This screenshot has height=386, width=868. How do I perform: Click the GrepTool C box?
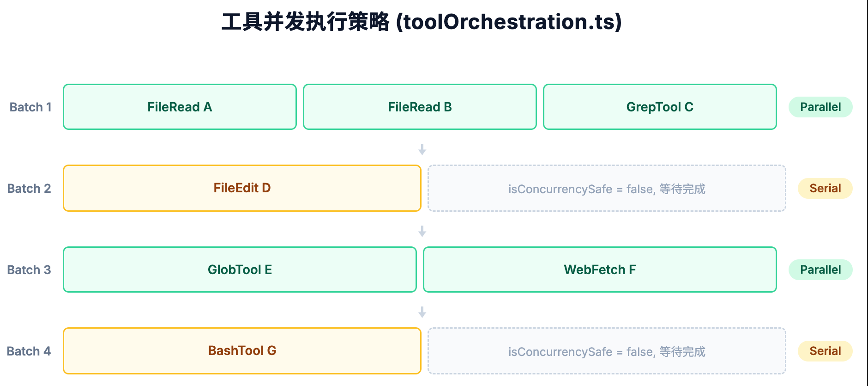660,107
